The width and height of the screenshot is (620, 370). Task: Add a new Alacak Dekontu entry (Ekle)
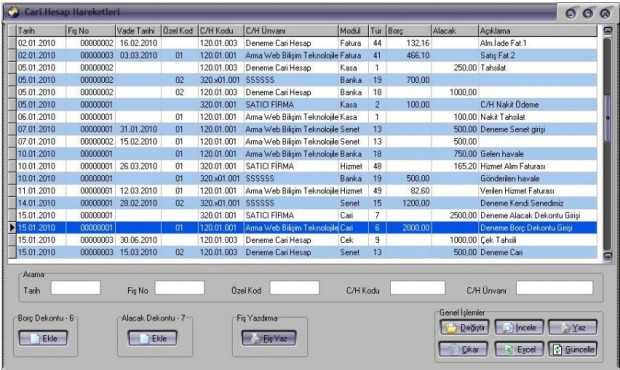[x=153, y=338]
